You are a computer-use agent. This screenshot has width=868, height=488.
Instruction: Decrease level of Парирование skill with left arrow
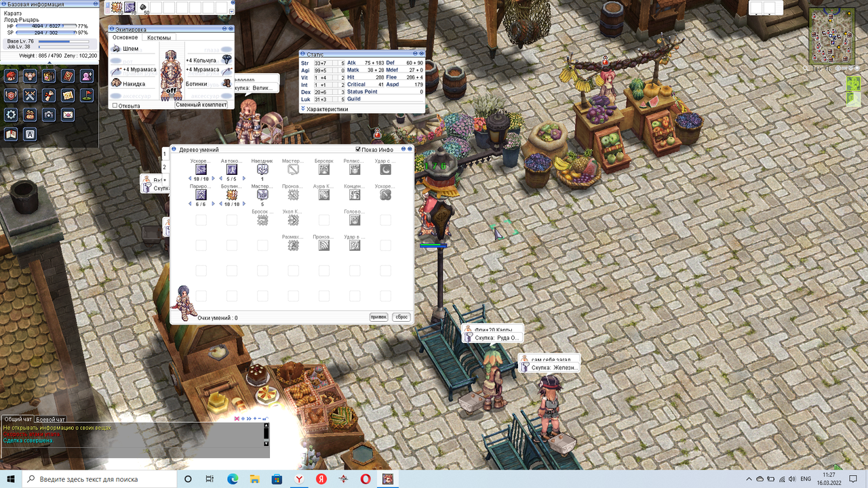[x=189, y=204]
